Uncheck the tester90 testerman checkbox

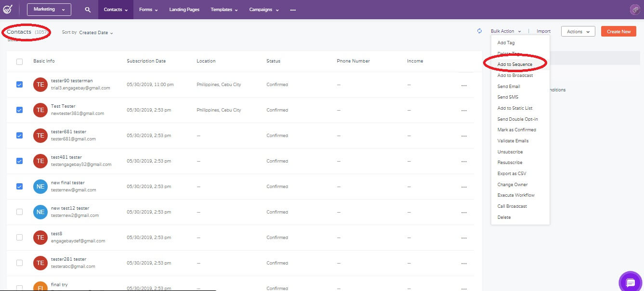19,85
